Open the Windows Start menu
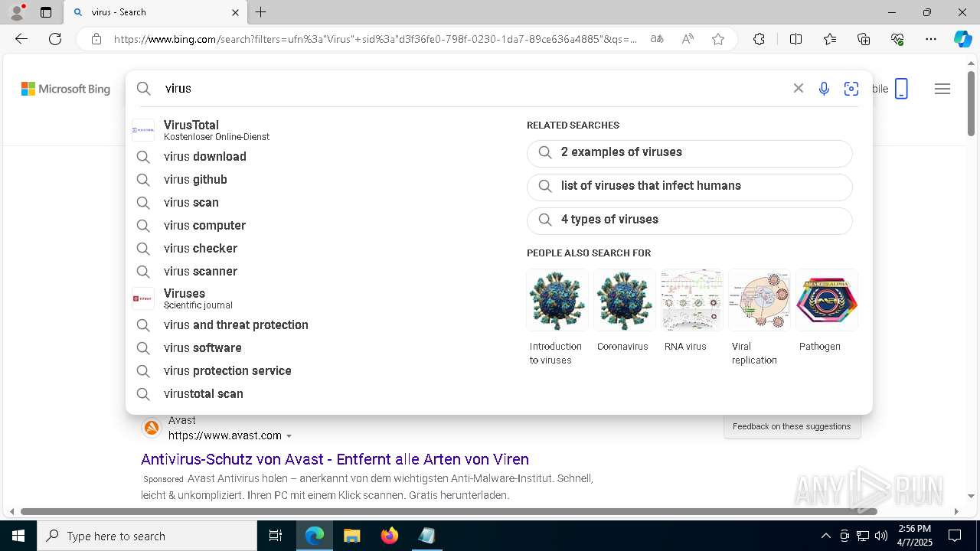This screenshot has height=551, width=980. pos(18,536)
